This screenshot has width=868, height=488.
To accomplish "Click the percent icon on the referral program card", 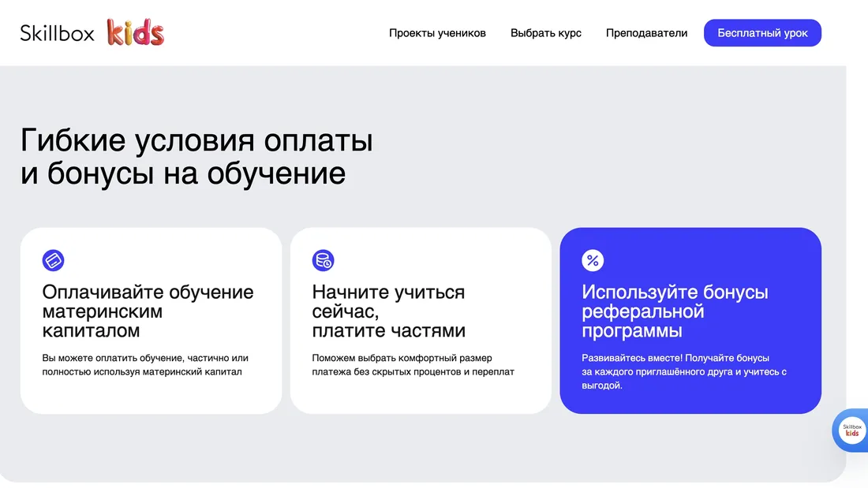I will (593, 260).
